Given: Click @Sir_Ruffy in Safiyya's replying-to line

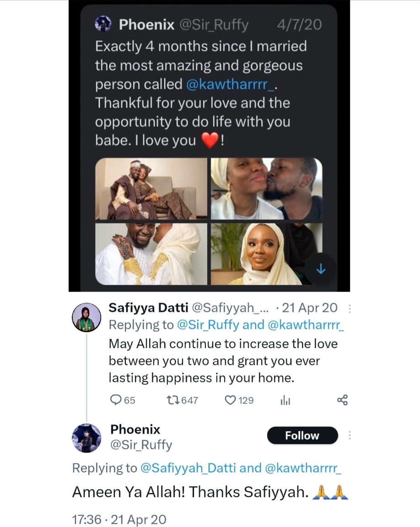Looking at the screenshot, I should [x=206, y=325].
